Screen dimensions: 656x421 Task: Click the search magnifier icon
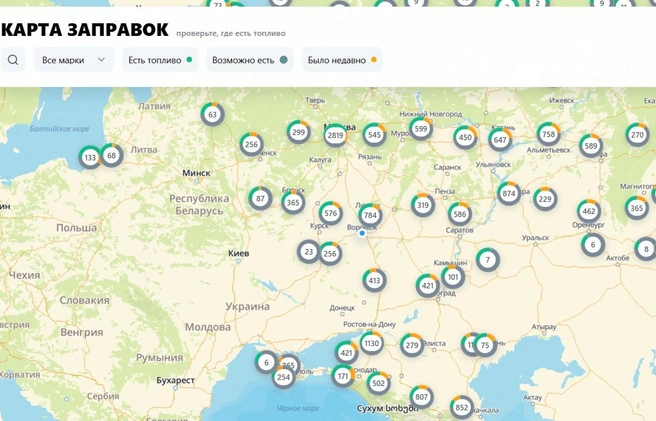13,60
